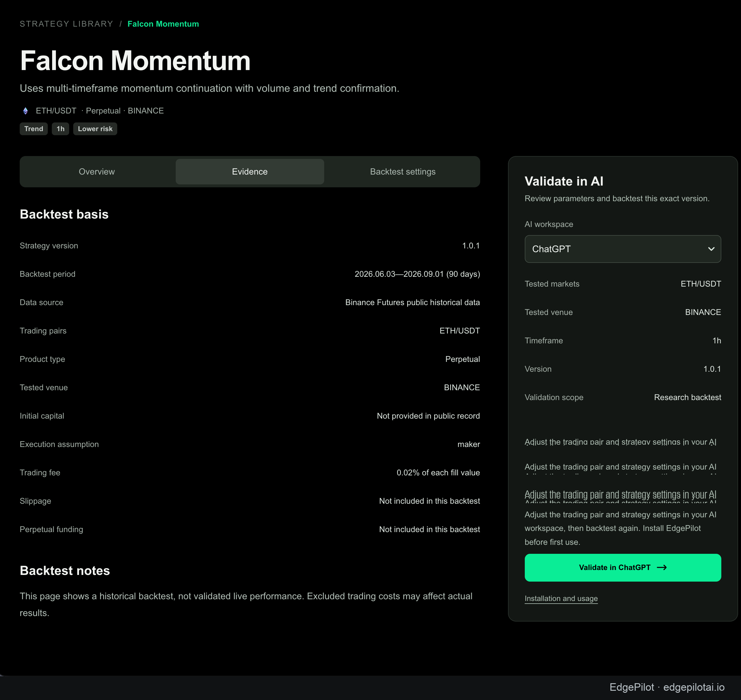Click the Backtest basis heading

(64, 214)
